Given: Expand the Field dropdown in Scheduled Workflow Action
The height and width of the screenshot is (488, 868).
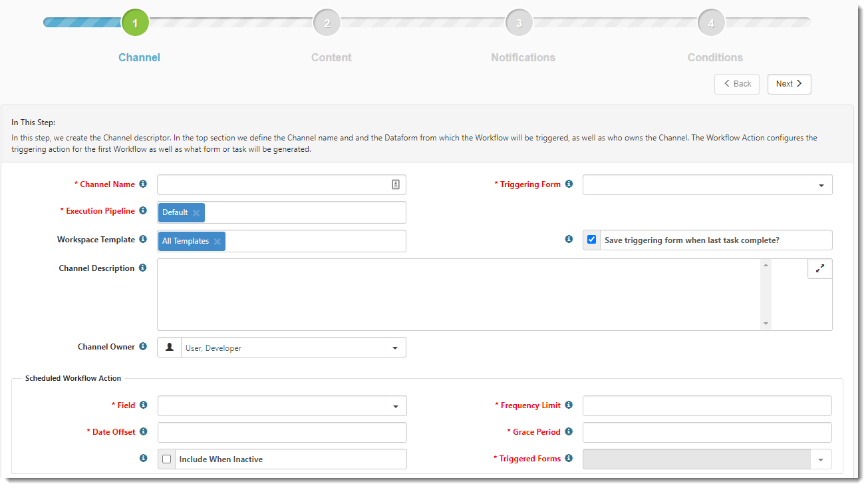Looking at the screenshot, I should pyautogui.click(x=282, y=406).
